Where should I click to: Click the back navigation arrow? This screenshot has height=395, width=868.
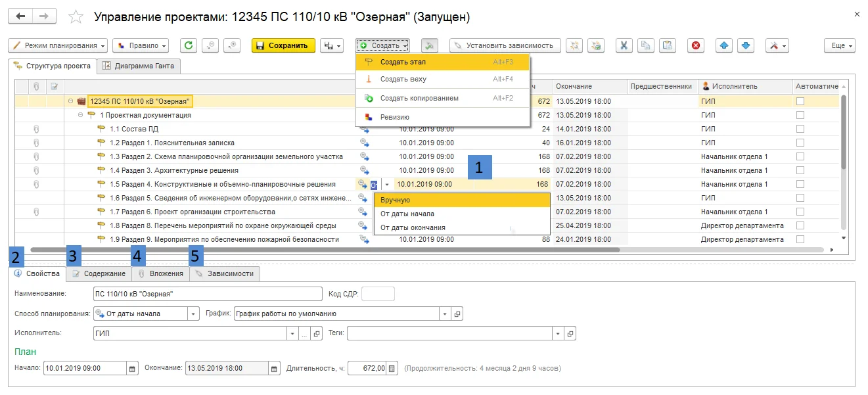(x=21, y=16)
